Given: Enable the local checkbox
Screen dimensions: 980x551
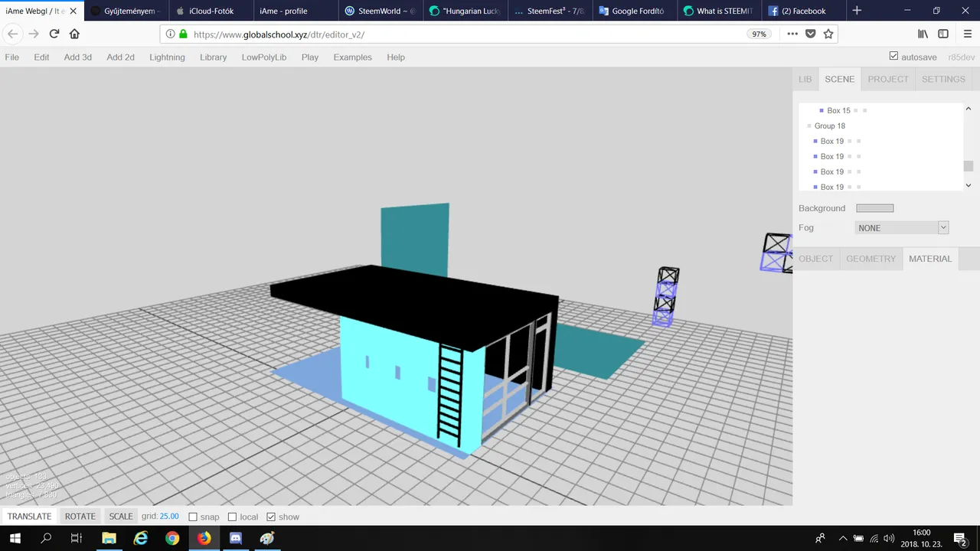Looking at the screenshot, I should click(x=232, y=517).
